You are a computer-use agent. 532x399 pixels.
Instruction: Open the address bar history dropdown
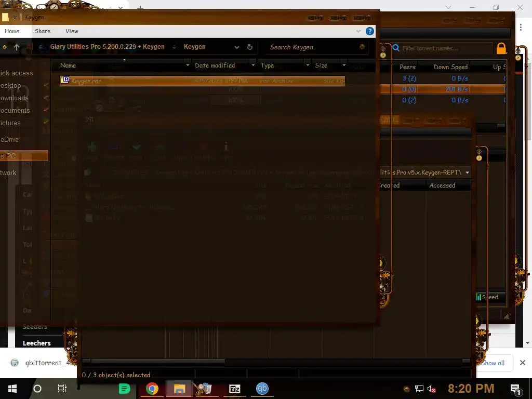tap(237, 47)
